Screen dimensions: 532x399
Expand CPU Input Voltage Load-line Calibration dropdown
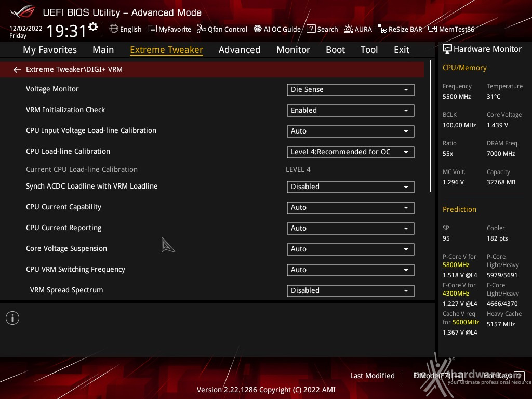[x=351, y=131]
